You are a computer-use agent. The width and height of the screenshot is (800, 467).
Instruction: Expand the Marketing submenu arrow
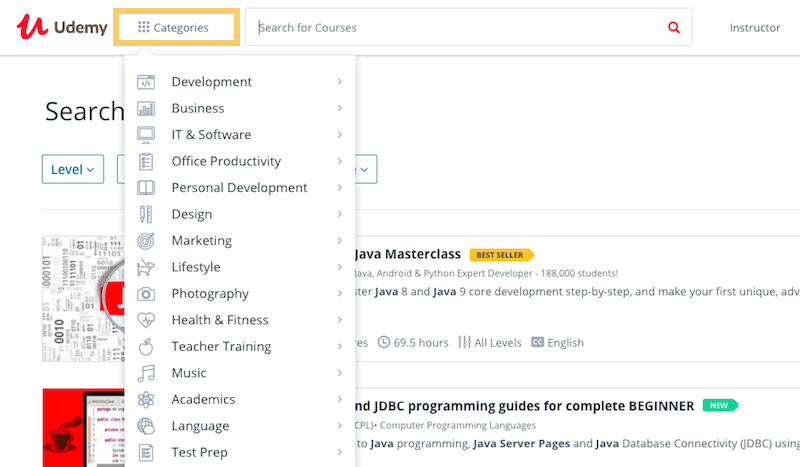click(x=340, y=240)
